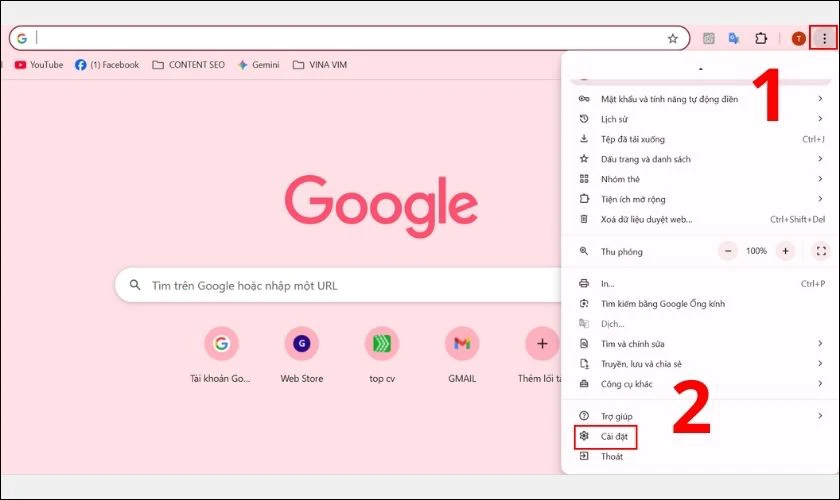This screenshot has height=500, width=840.
Task: Open the YouTube bookmark
Action: tap(39, 65)
